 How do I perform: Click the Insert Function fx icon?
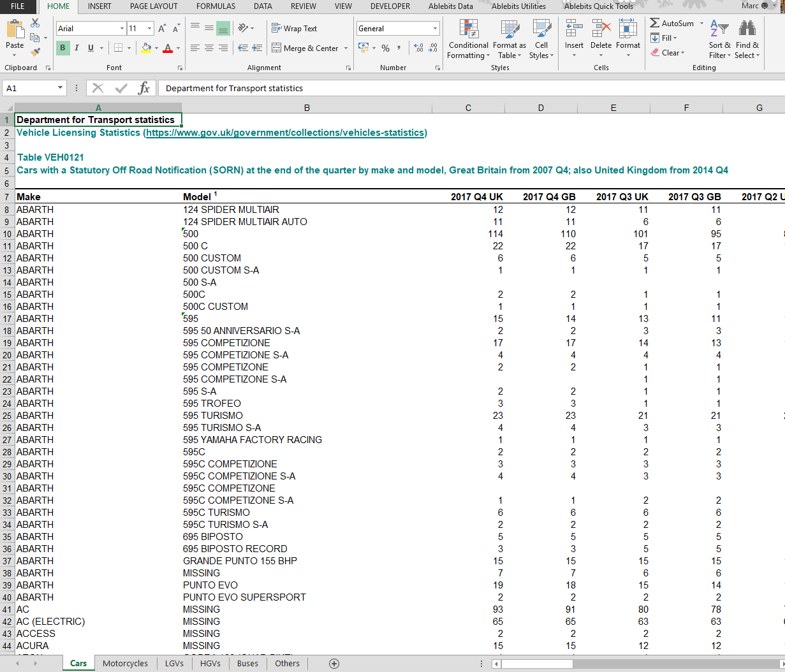click(144, 88)
